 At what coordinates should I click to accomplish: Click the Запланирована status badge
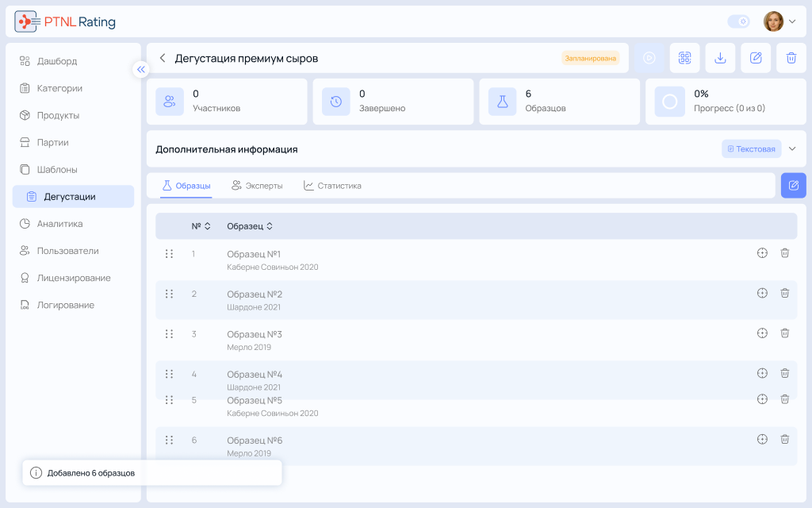[x=590, y=58]
